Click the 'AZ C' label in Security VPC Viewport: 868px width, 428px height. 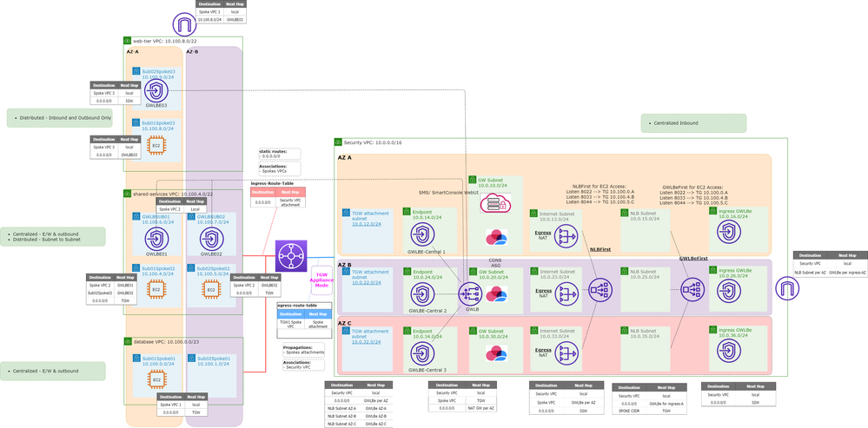pos(344,324)
